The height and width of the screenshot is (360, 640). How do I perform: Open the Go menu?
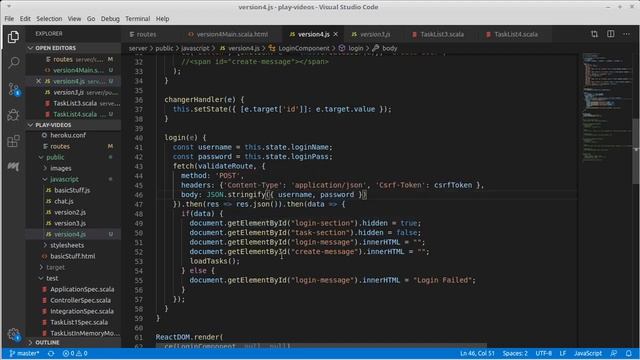91,19
